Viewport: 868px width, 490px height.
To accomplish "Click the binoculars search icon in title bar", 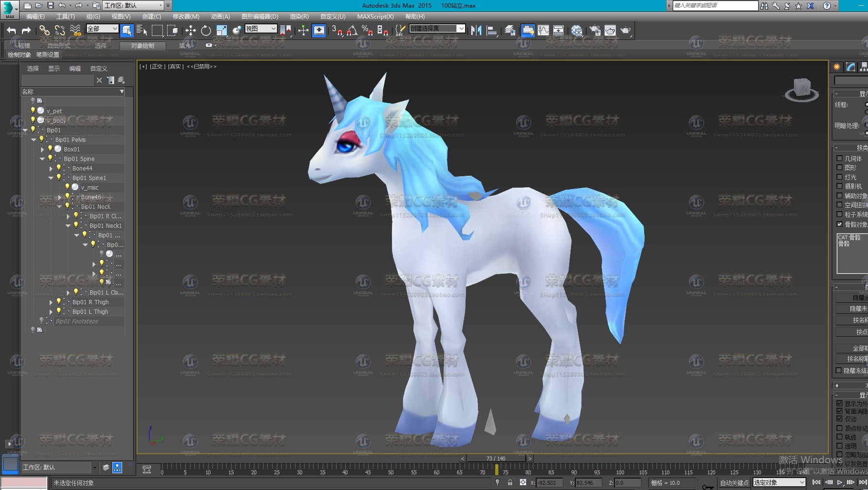I will 764,6.
